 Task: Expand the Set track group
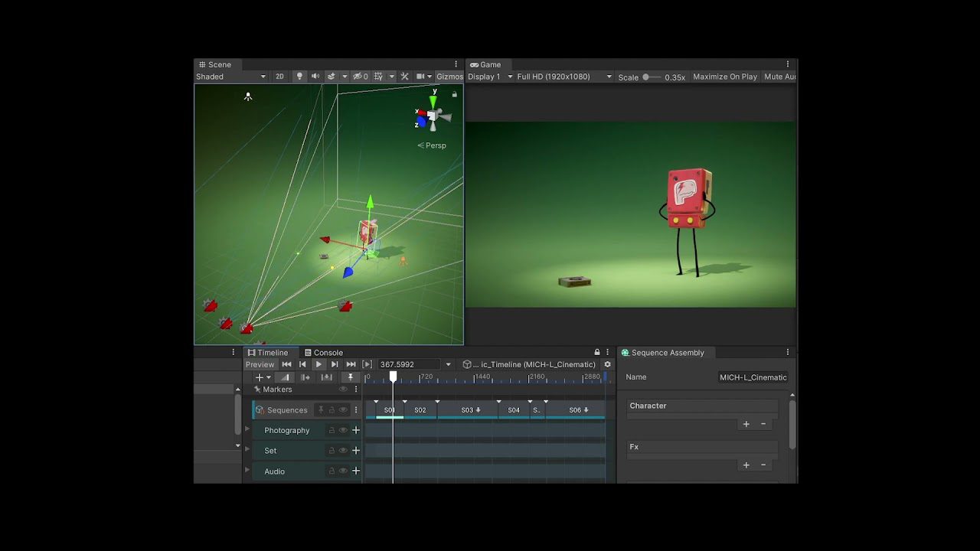247,449
